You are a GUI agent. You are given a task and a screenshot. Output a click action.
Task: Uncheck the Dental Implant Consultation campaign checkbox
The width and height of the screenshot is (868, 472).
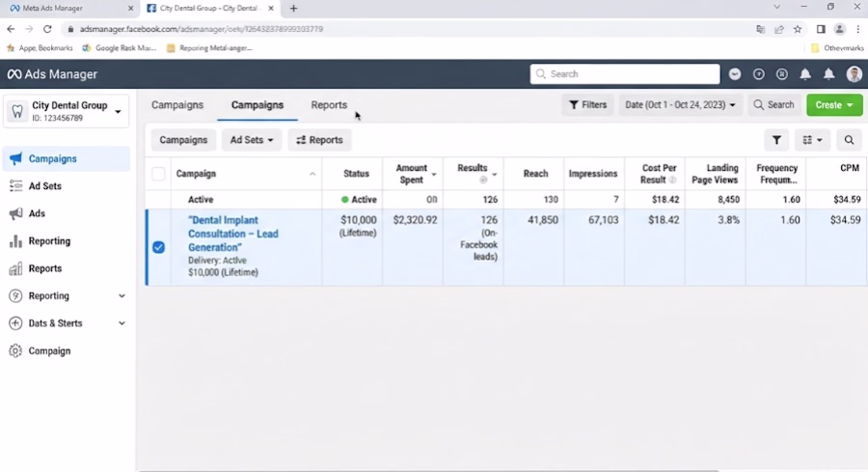click(158, 247)
